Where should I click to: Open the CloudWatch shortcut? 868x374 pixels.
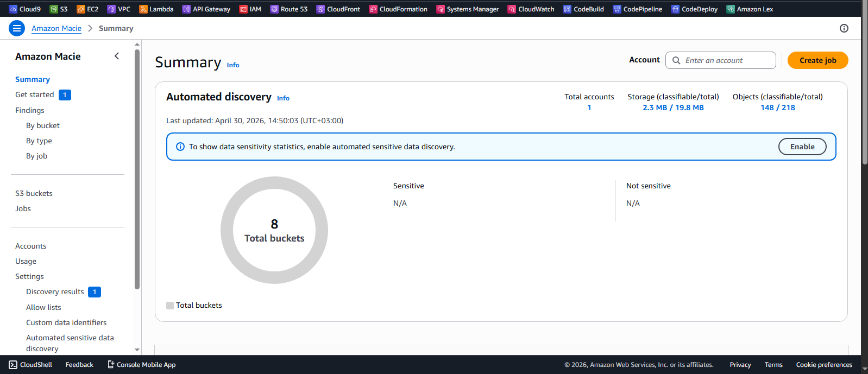point(531,9)
